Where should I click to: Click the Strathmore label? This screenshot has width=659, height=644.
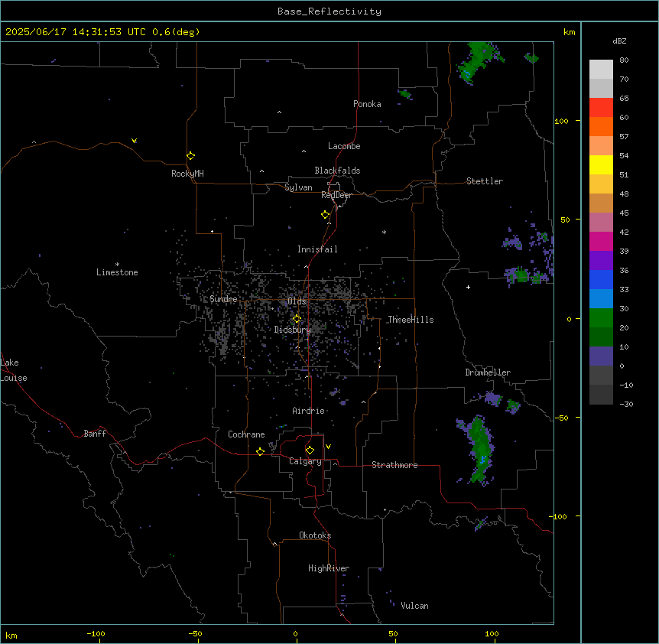tap(394, 465)
